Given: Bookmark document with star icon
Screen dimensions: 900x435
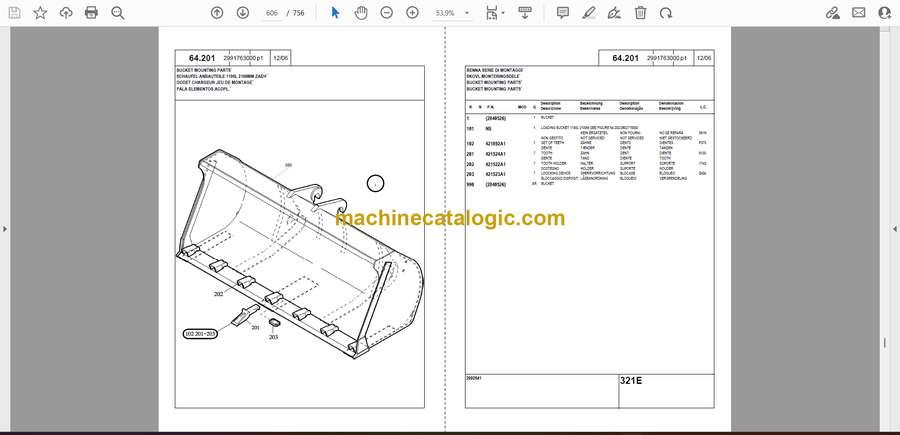Looking at the screenshot, I should point(40,13).
